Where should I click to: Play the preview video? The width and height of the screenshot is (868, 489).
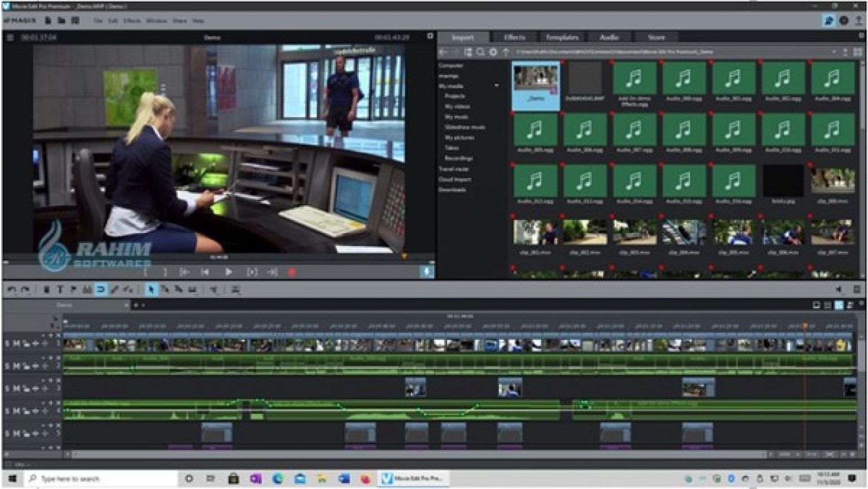pos(228,272)
